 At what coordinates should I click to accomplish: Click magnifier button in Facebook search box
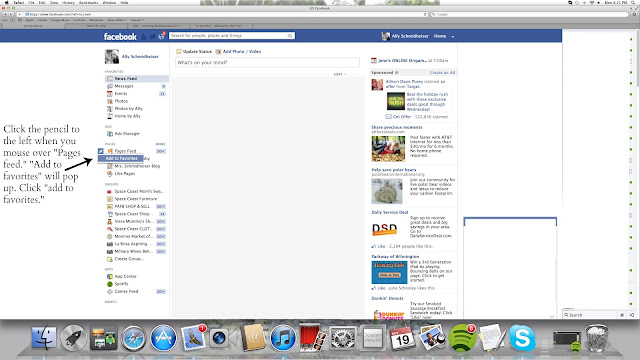click(x=290, y=36)
